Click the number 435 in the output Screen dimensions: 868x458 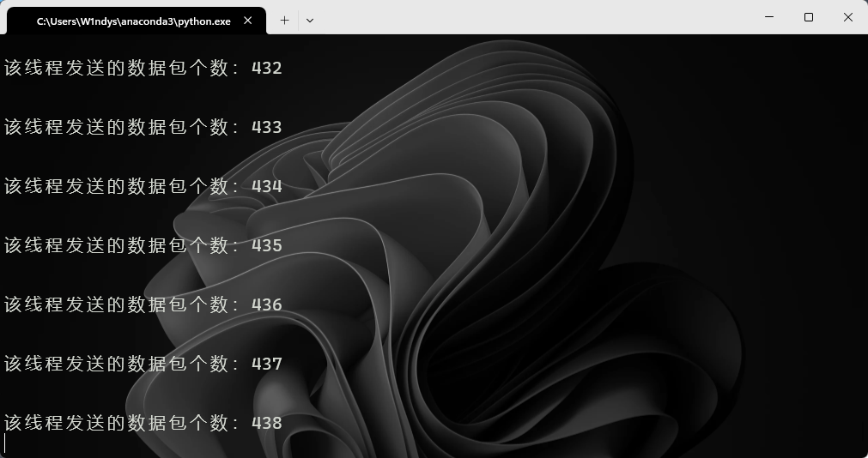(267, 245)
